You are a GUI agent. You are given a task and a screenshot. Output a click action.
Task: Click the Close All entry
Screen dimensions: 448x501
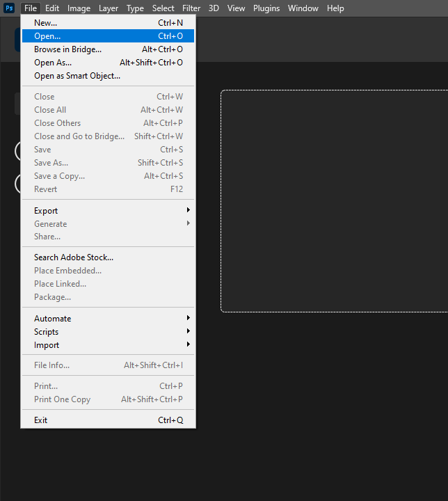(x=108, y=110)
